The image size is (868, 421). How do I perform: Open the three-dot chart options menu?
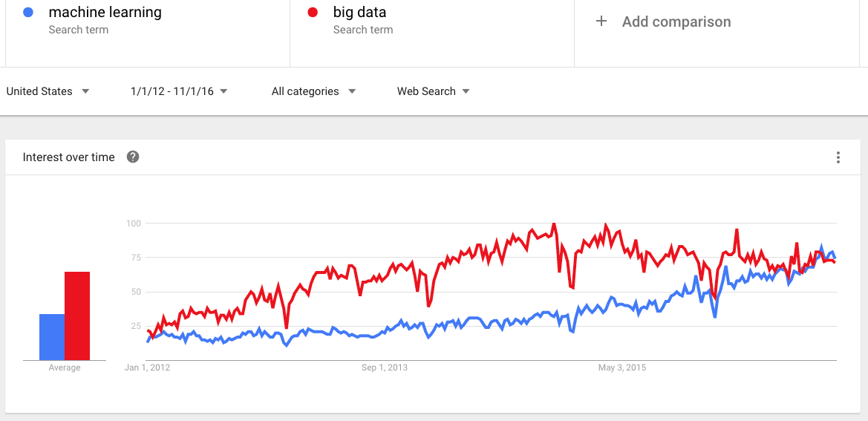tap(838, 157)
